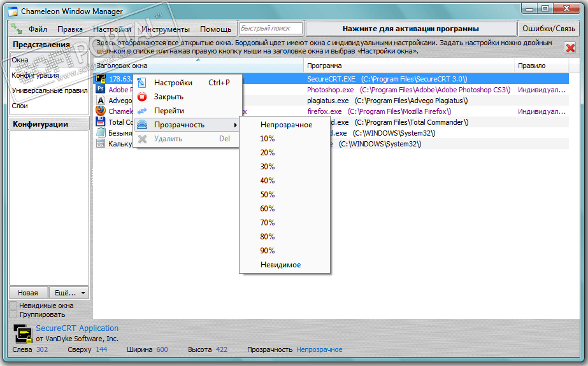
Task: Click the Непрозрачное transparency value link at bottom
Action: (x=319, y=349)
